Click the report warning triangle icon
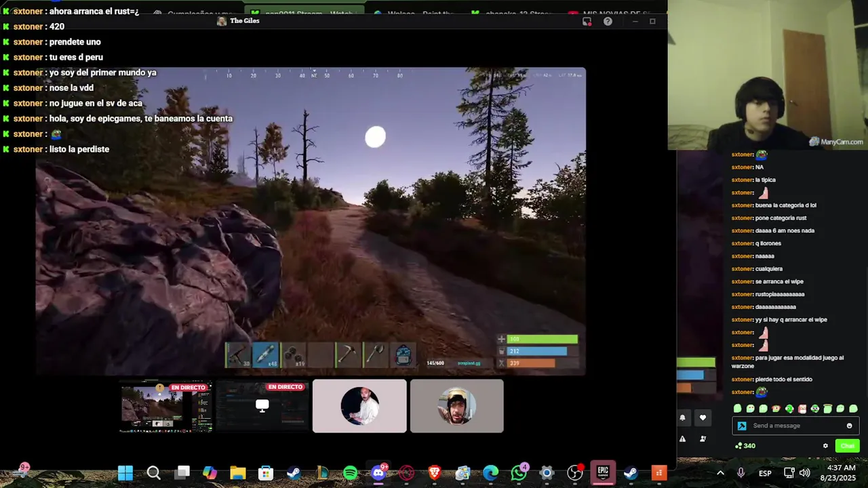Viewport: 868px width, 488px height. click(683, 439)
